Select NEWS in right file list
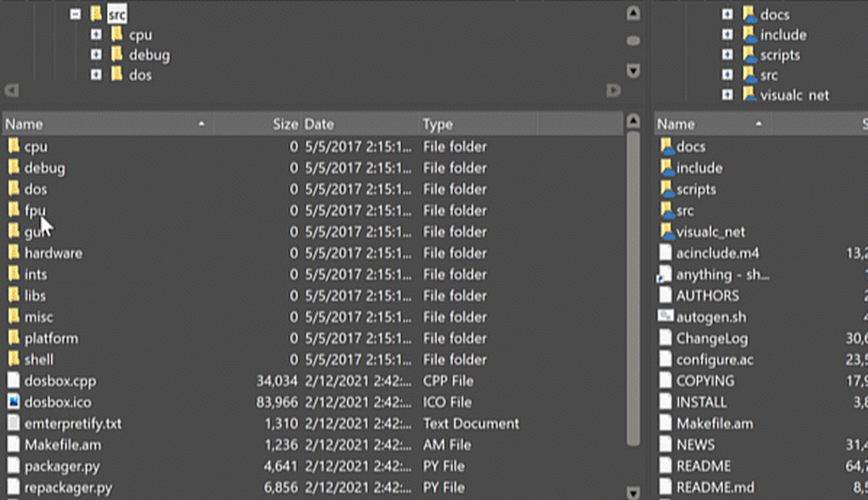 [x=695, y=444]
